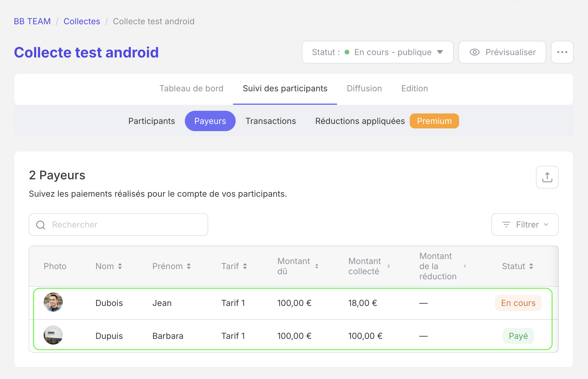The height and width of the screenshot is (379, 588).
Task: Click the magnifier search icon
Action: pyautogui.click(x=41, y=225)
